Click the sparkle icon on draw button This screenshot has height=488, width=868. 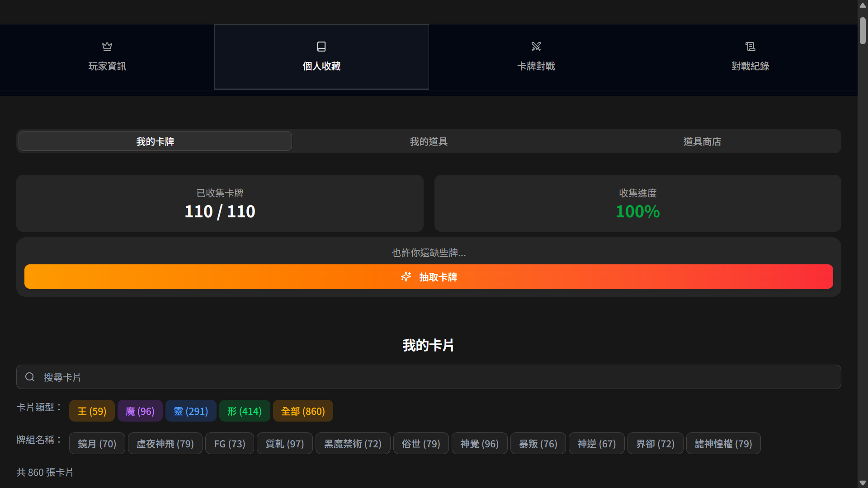406,277
